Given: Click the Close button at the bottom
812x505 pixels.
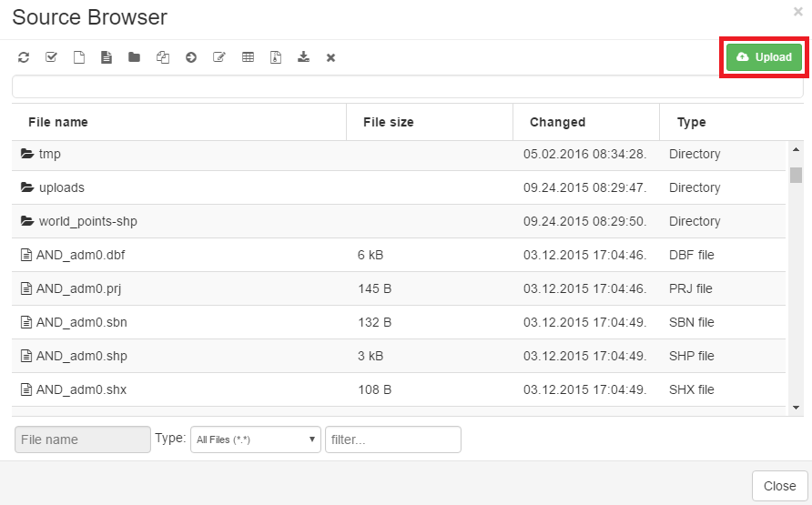Looking at the screenshot, I should click(779, 486).
